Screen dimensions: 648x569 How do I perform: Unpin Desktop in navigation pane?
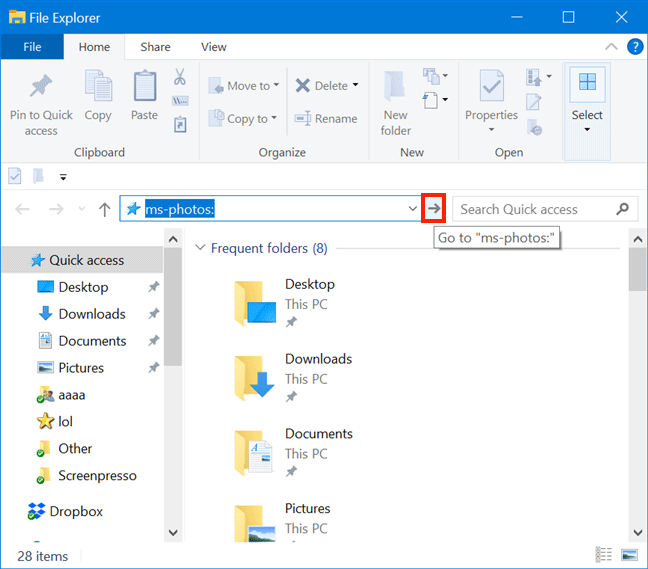point(153,286)
